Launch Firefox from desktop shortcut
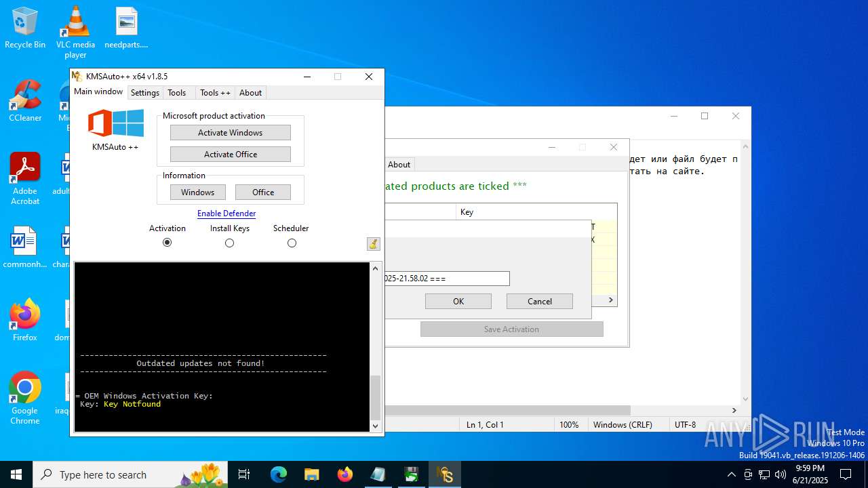The height and width of the screenshot is (488, 868). 25,321
